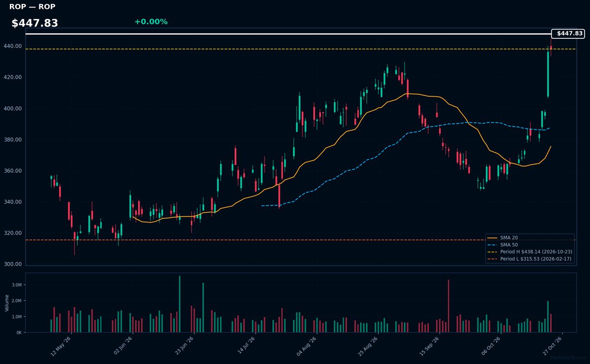The image size is (590, 364).
Task: Select the 02 Jun '26 date label
Action: point(123,345)
